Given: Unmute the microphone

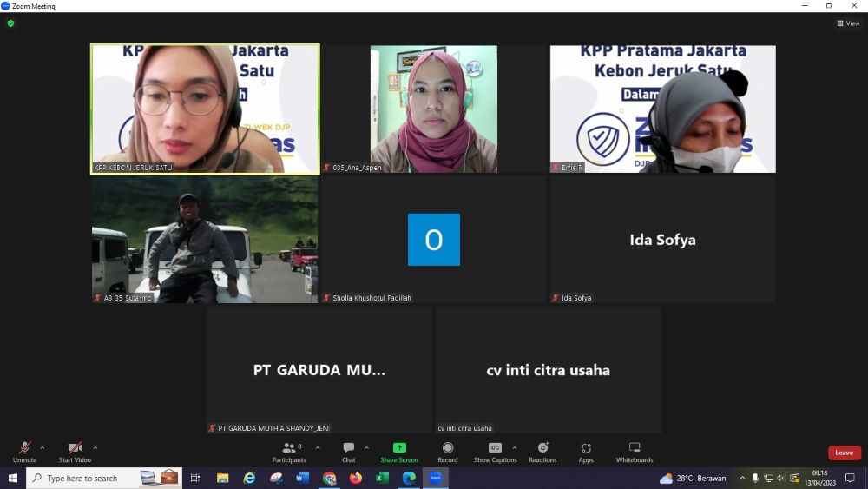Looking at the screenshot, I should coord(24,450).
